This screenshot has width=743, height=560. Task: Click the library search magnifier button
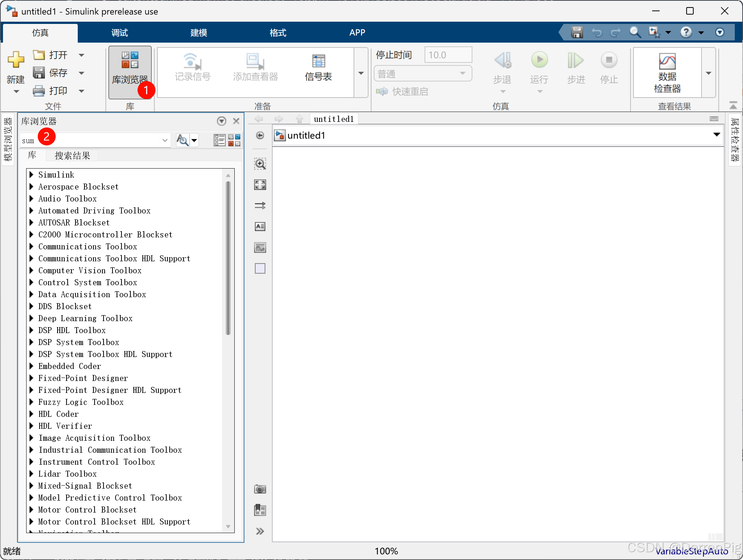pyautogui.click(x=182, y=140)
